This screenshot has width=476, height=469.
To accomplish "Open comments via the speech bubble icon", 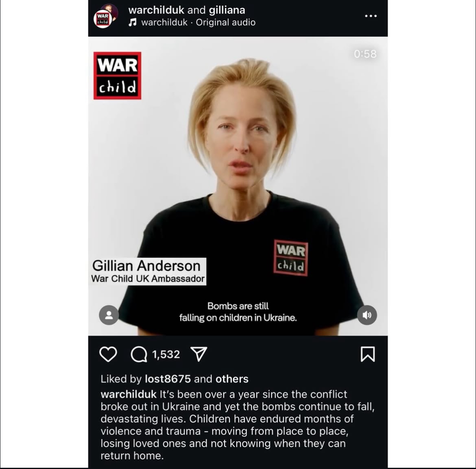I will pyautogui.click(x=139, y=354).
